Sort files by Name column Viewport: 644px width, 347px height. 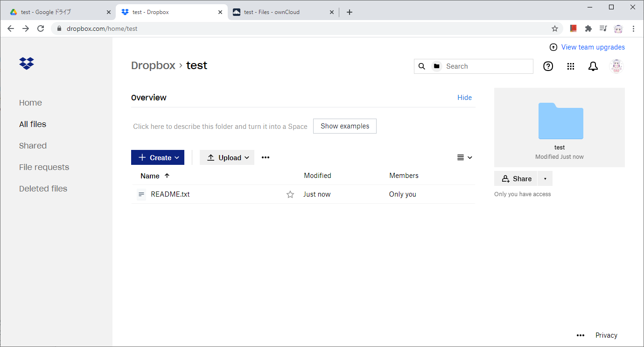coord(155,176)
